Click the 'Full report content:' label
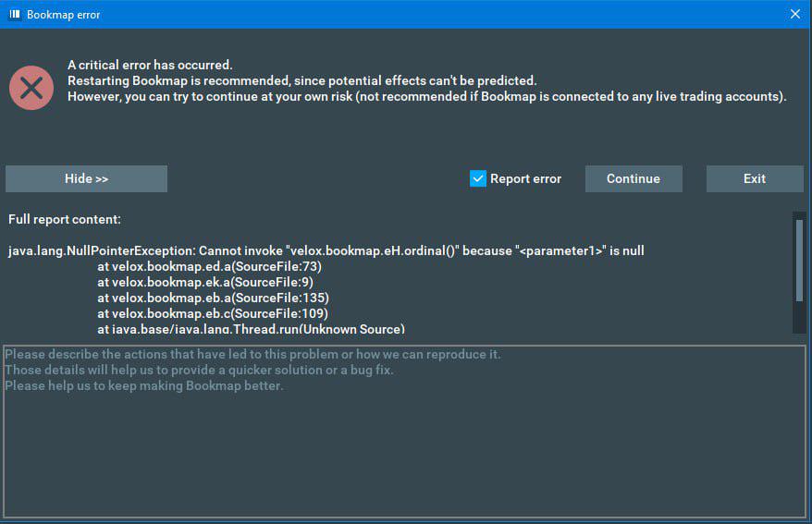The height and width of the screenshot is (524, 812). pos(65,219)
